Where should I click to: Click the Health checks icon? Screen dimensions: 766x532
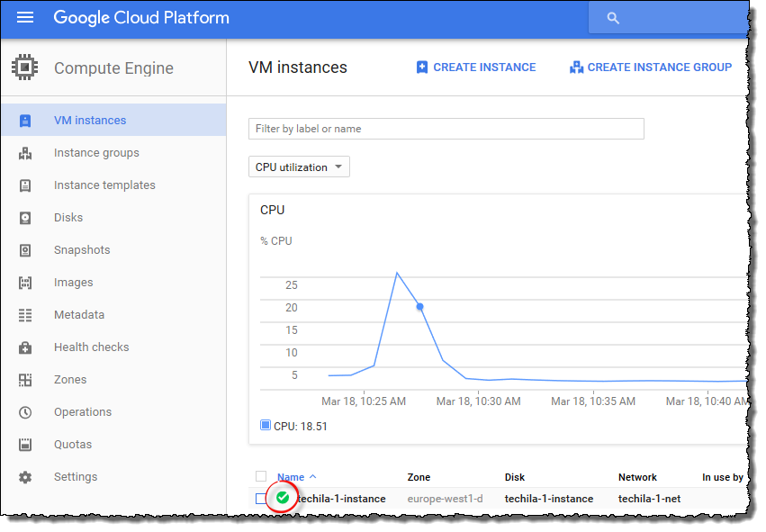click(25, 347)
